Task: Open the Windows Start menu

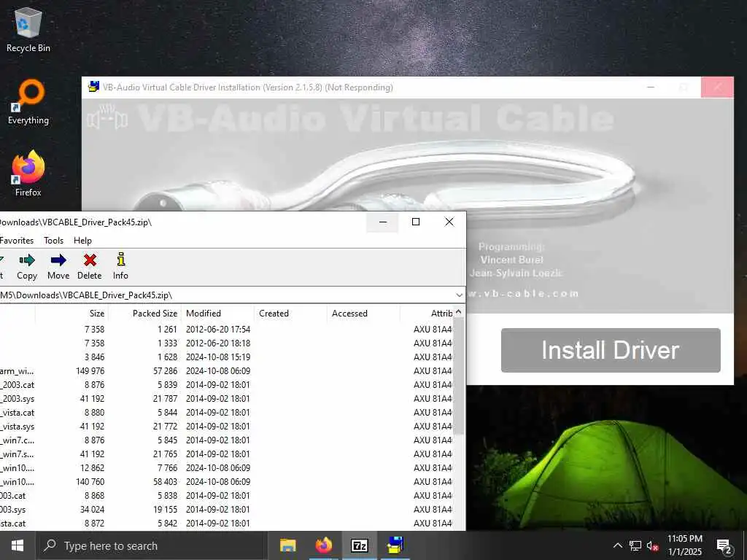Action: [18, 545]
